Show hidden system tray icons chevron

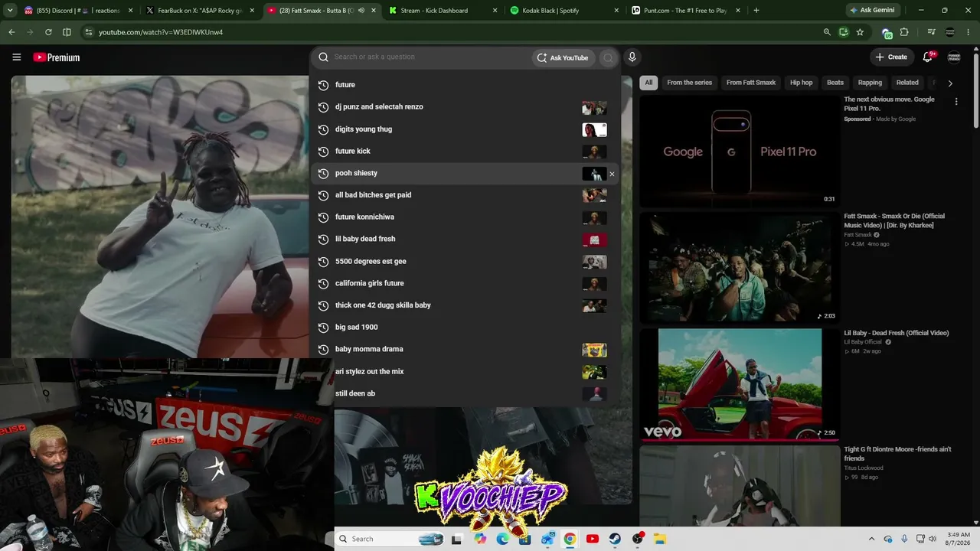pos(871,539)
